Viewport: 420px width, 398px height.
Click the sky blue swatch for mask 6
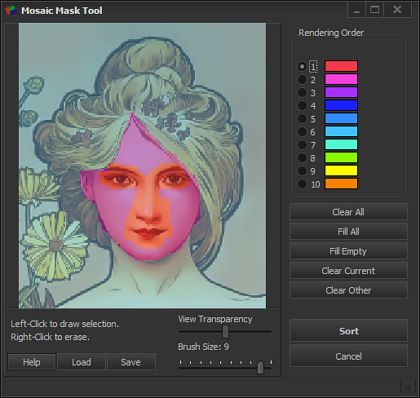coord(341,131)
